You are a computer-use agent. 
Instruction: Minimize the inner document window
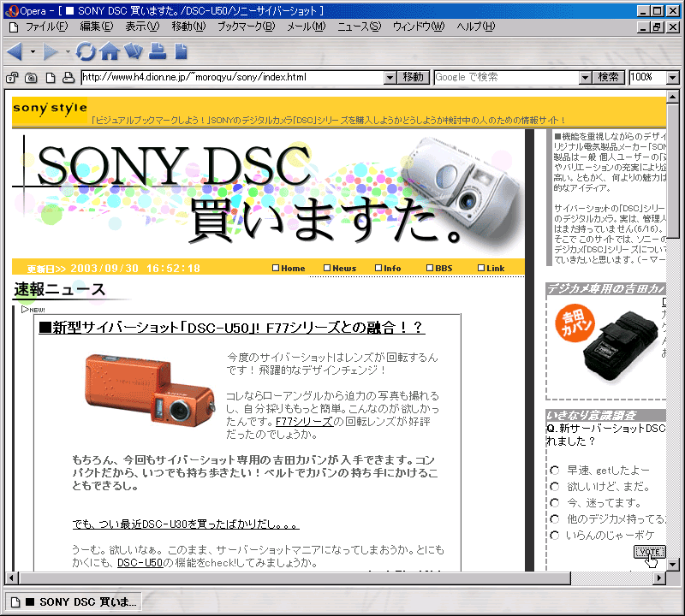pos(643,27)
